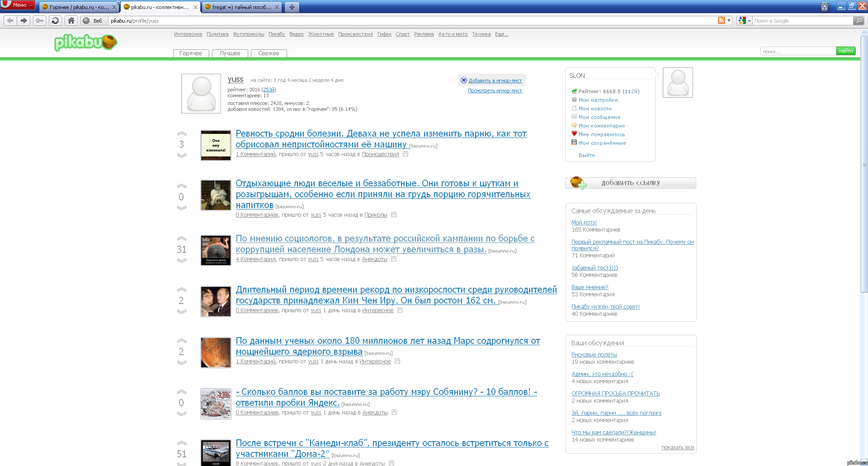This screenshot has height=466, width=868.
Task: Save the Mars nuclear explosion post icon
Action: pyautogui.click(x=397, y=361)
